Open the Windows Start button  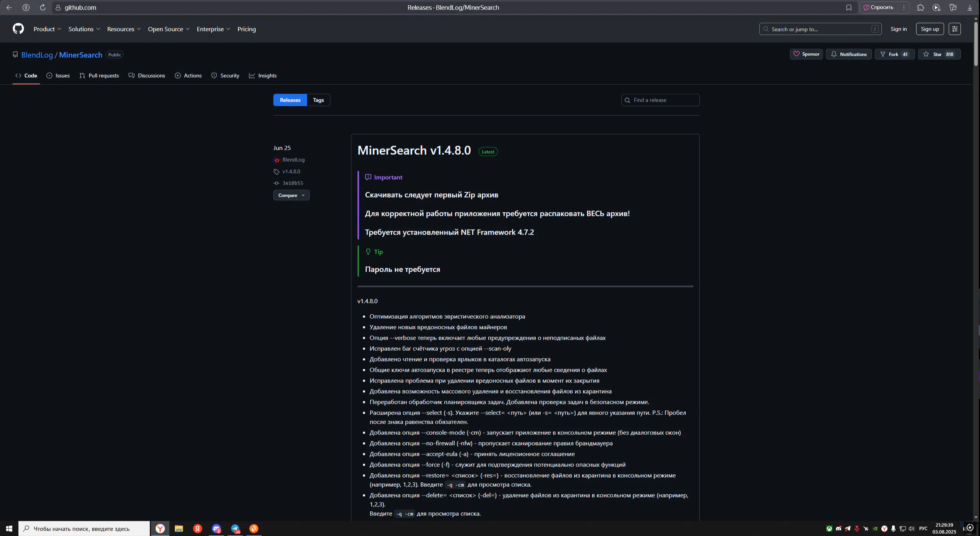point(9,529)
